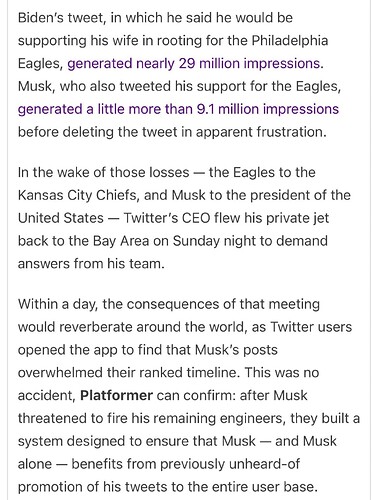This screenshot has height=500, width=372.
Task: Click the words "In the wake of those losses"
Action: pyautogui.click(x=104, y=173)
